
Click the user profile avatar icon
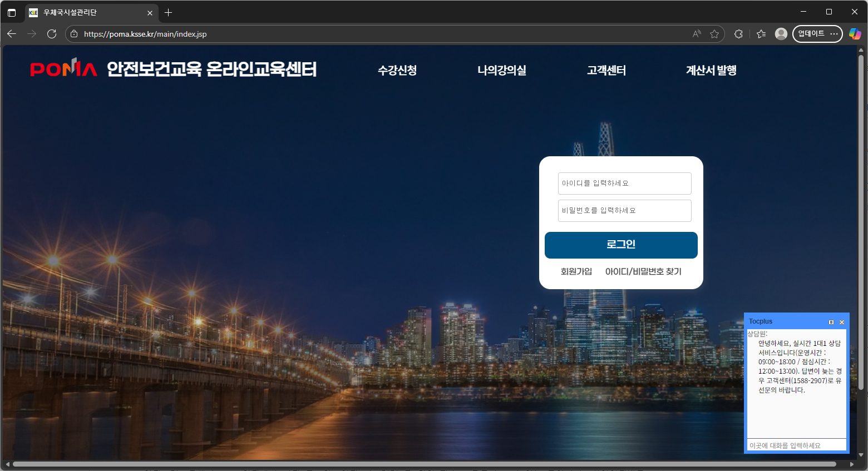click(x=781, y=34)
